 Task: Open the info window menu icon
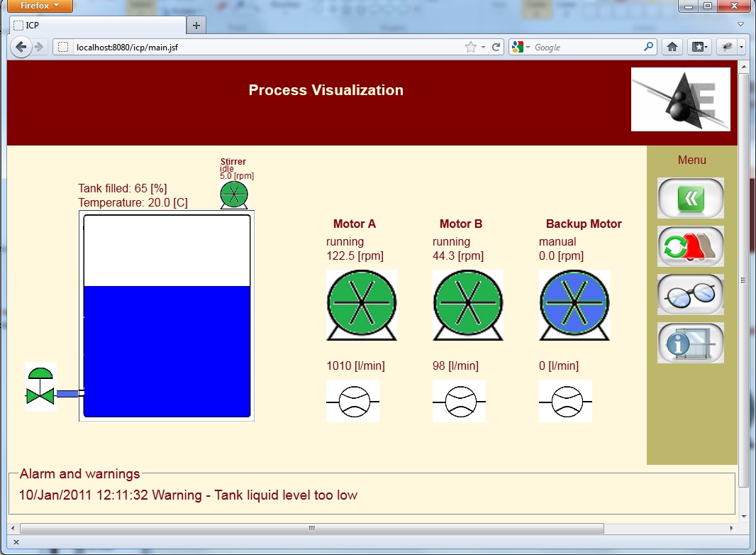tap(691, 343)
